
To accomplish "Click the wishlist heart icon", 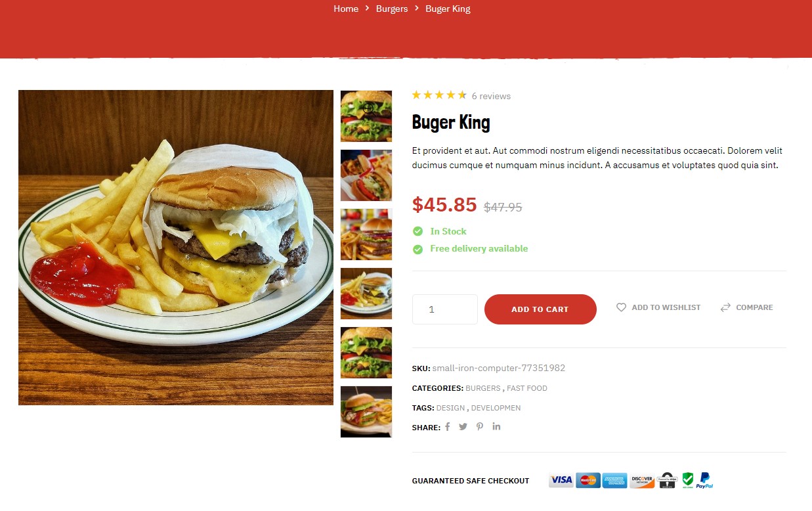I will [621, 307].
